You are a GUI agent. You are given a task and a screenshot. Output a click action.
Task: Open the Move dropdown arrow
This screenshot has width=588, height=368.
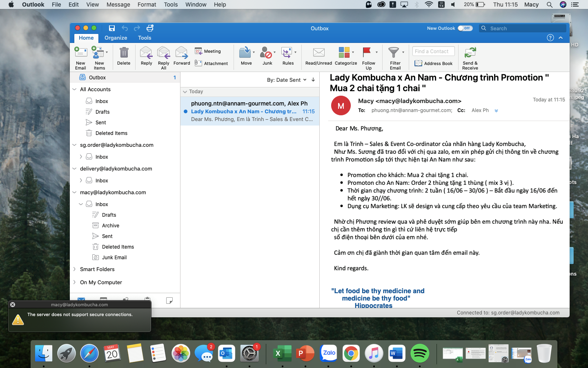coord(254,52)
